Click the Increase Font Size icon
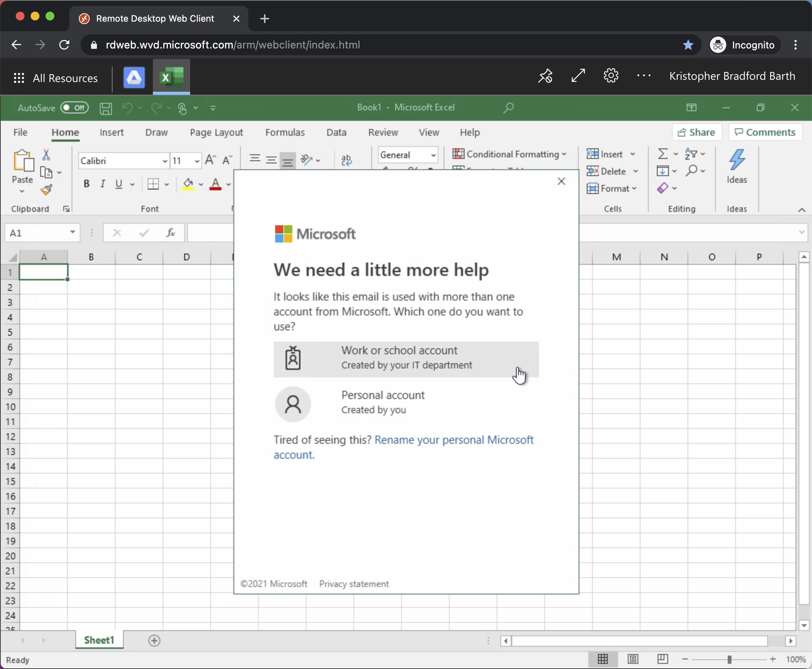This screenshot has height=669, width=812. [210, 160]
